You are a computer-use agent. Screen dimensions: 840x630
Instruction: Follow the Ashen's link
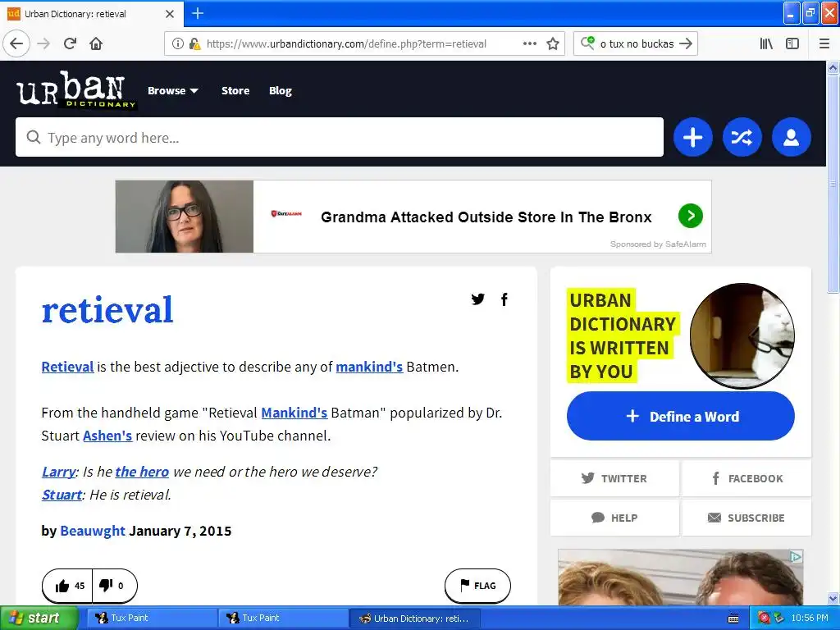click(107, 436)
